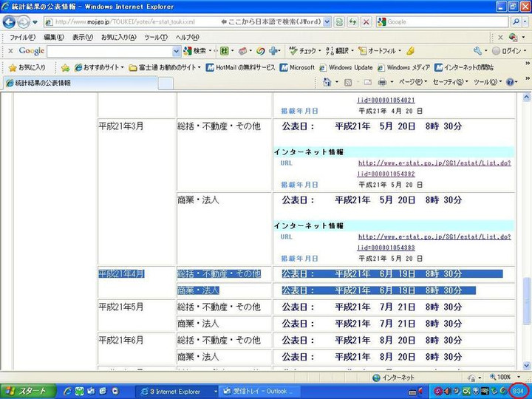532x399 pixels.
Task: Open the お気に入り favorites star button
Action: click(x=27, y=67)
